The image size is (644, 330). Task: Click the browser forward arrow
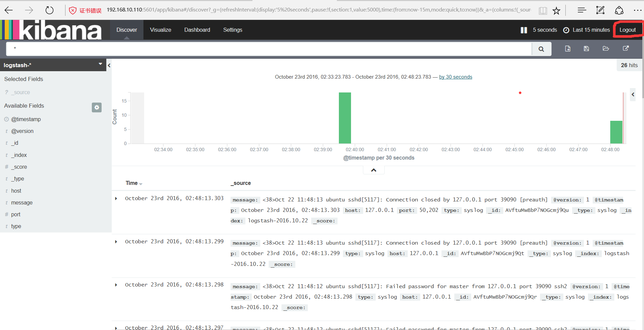pos(29,10)
